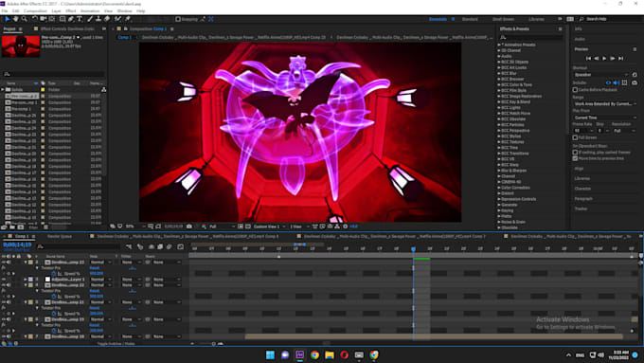Click the current time indicator playhead in timeline

[x=413, y=249]
